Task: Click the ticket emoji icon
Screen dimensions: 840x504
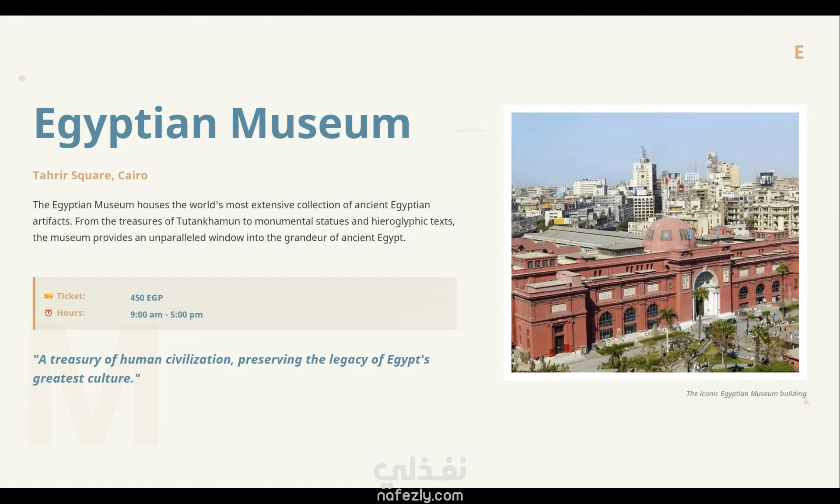Action: point(48,296)
